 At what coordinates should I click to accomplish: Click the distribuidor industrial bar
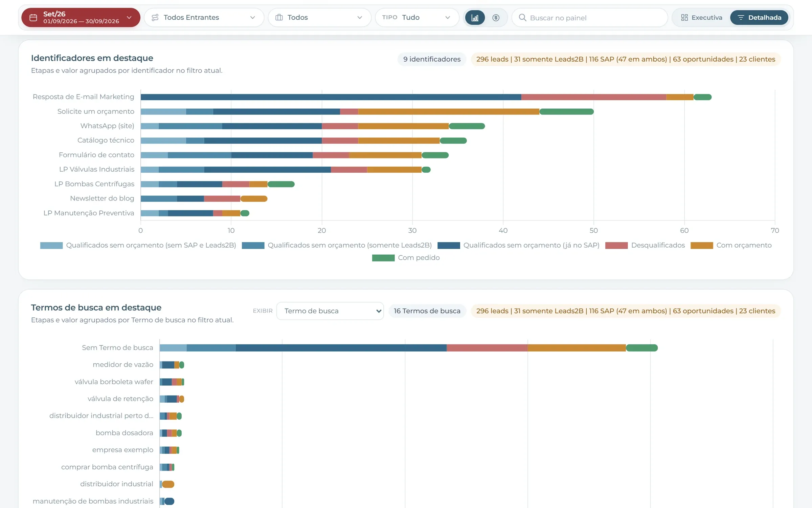point(167,484)
